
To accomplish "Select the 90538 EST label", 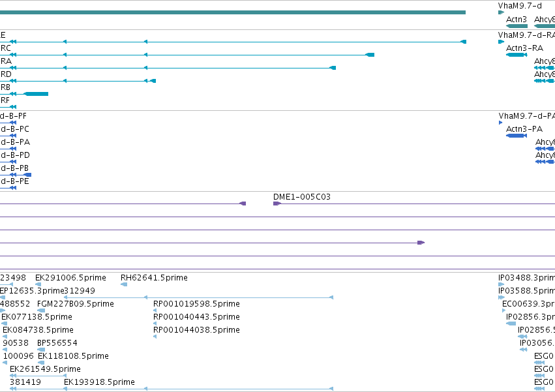I will point(16,343).
